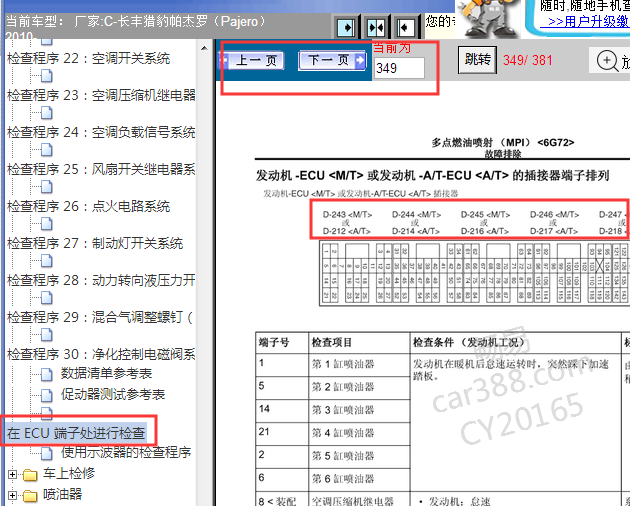Click the 喷油器 folder icon
630x506 pixels.
pos(30,496)
